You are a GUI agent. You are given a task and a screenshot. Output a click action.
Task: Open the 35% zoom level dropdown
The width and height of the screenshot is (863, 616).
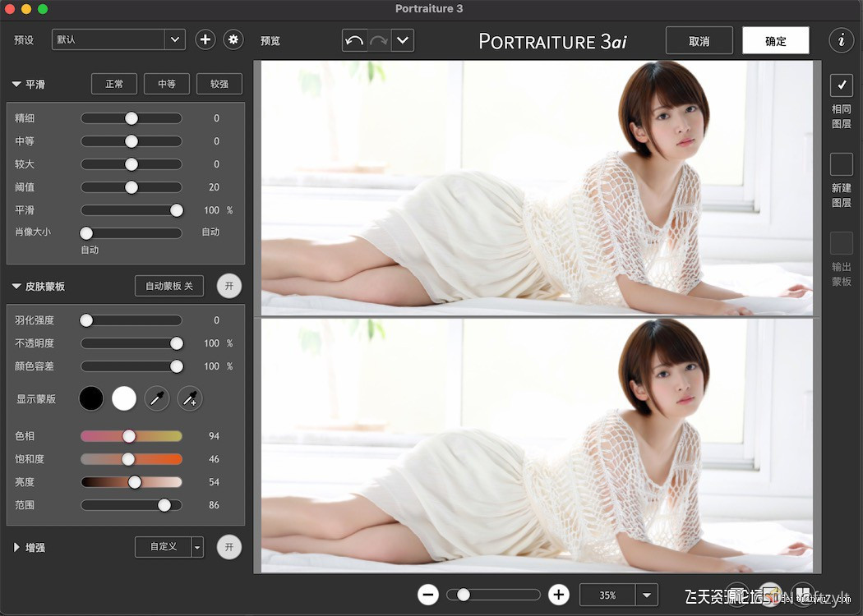pos(647,595)
